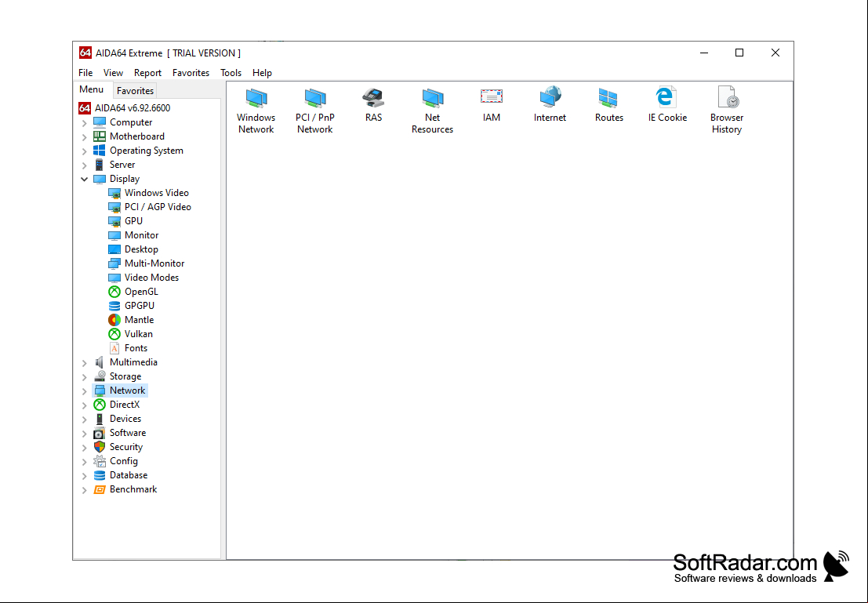Expand the Devices tree node
The image size is (868, 603).
[x=84, y=420]
